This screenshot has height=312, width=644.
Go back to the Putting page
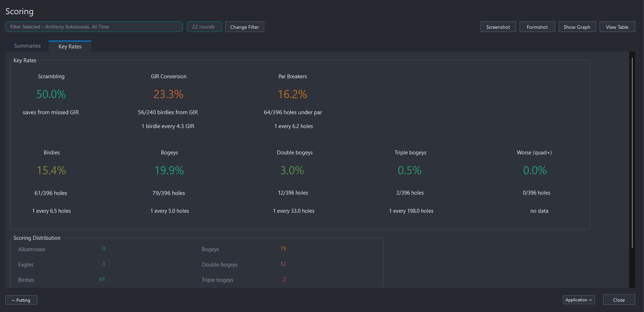(x=21, y=300)
